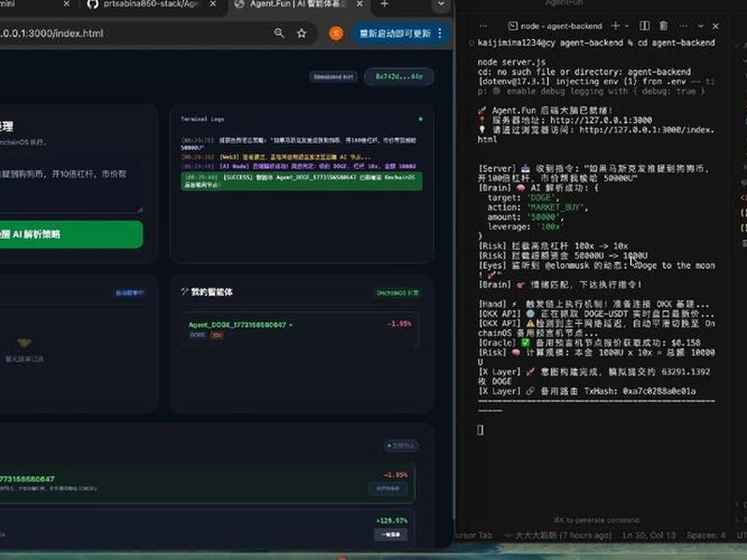The width and height of the screenshot is (747, 560).
Task: Click the wallet address 0x742d...44e button
Action: (399, 77)
